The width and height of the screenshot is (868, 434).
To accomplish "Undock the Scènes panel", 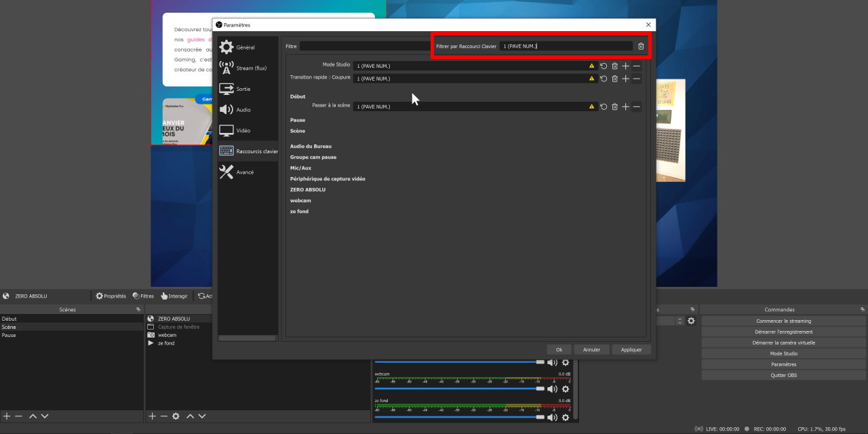I will coord(138,309).
